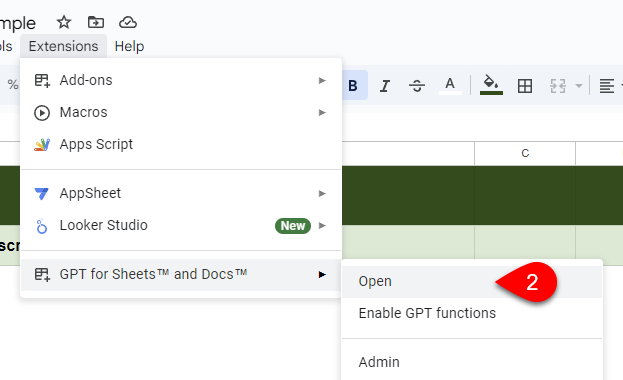Click the Macros play icon
Image resolution: width=623 pixels, height=380 pixels.
point(42,113)
